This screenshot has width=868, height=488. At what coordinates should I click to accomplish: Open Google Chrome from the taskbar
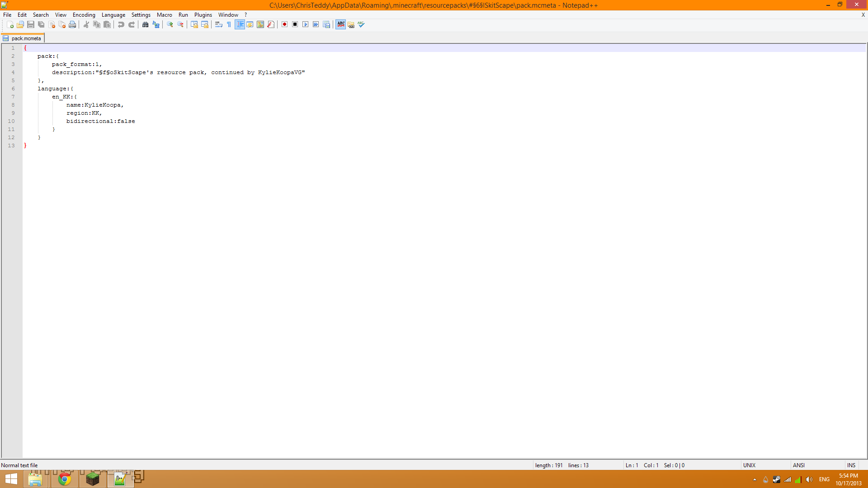pos(65,479)
